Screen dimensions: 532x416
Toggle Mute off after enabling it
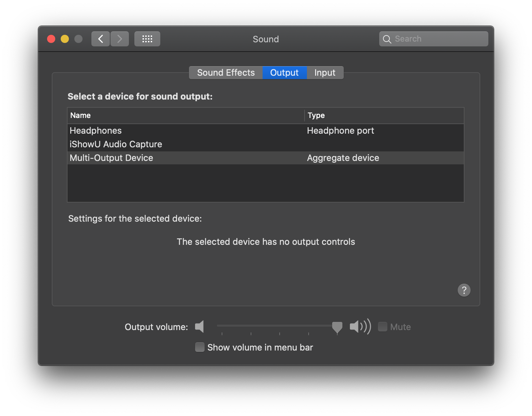point(382,327)
